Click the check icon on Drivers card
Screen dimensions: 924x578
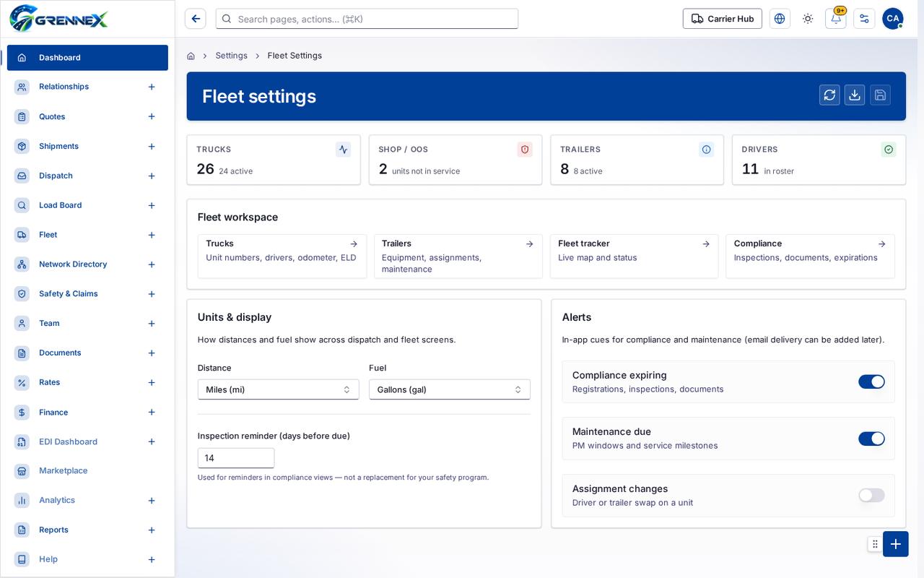[x=889, y=150]
